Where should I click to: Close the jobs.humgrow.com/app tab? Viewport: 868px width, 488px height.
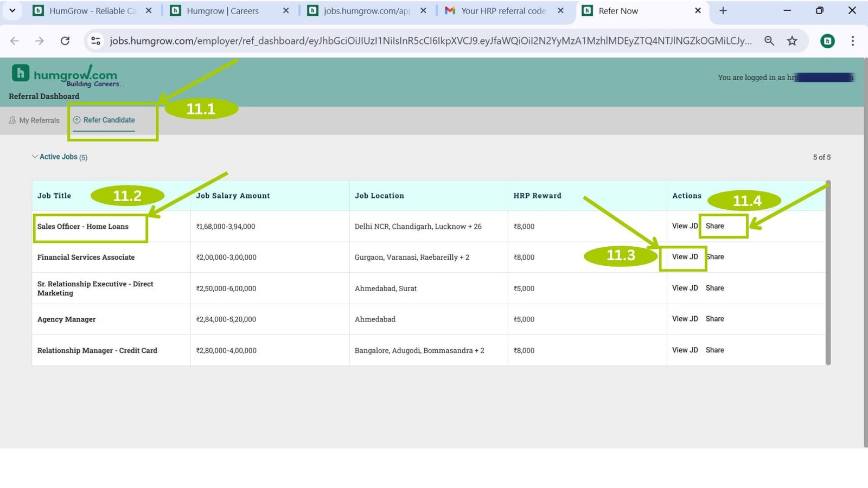click(x=423, y=11)
